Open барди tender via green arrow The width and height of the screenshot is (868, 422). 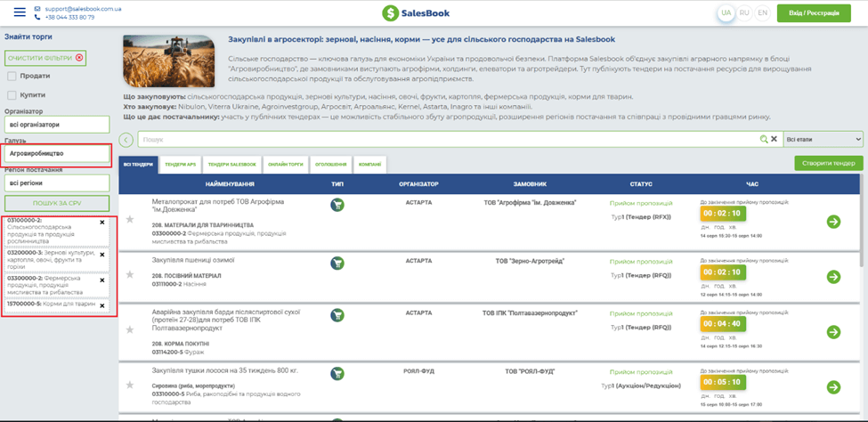tap(833, 332)
